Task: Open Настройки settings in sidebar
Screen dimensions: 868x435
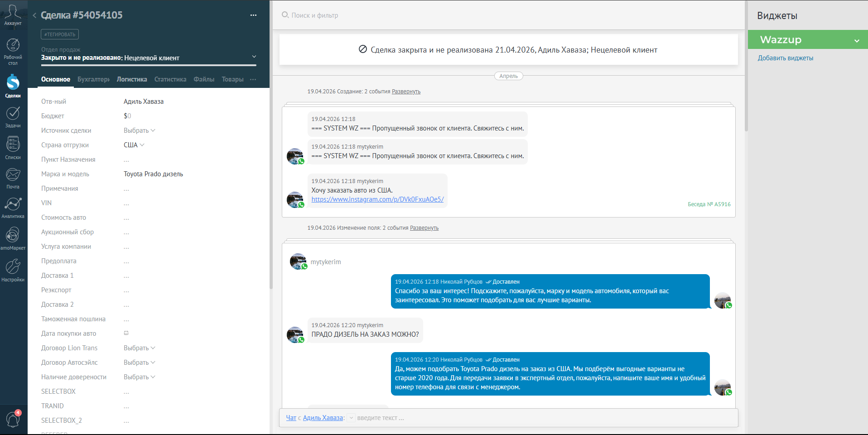Action: pyautogui.click(x=13, y=270)
